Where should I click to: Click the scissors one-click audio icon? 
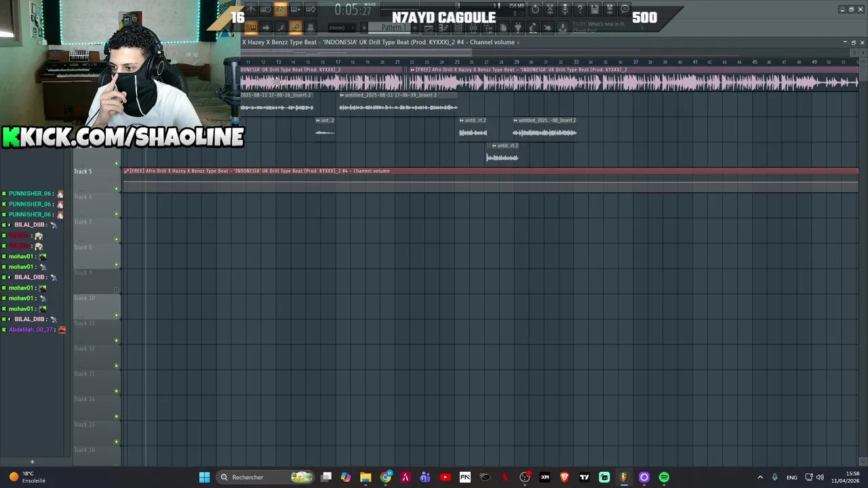point(550,9)
